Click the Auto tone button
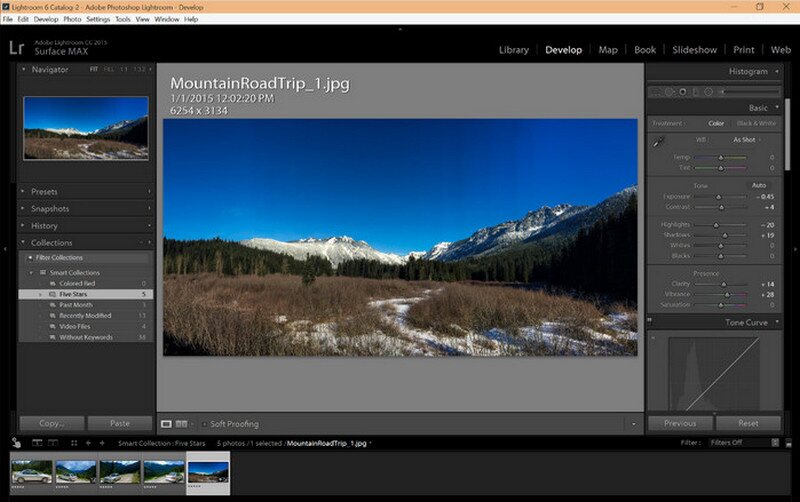 (759, 185)
